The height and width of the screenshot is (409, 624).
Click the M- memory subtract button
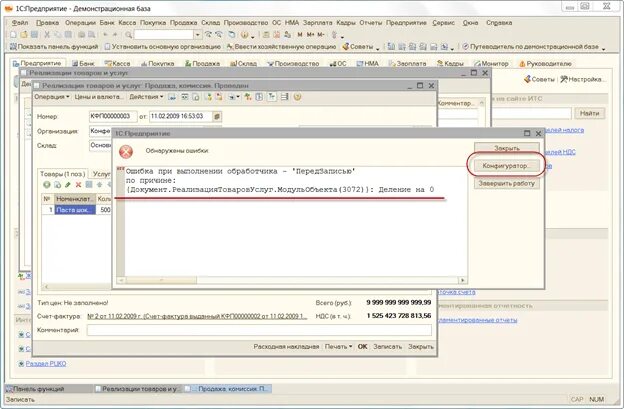click(x=321, y=35)
